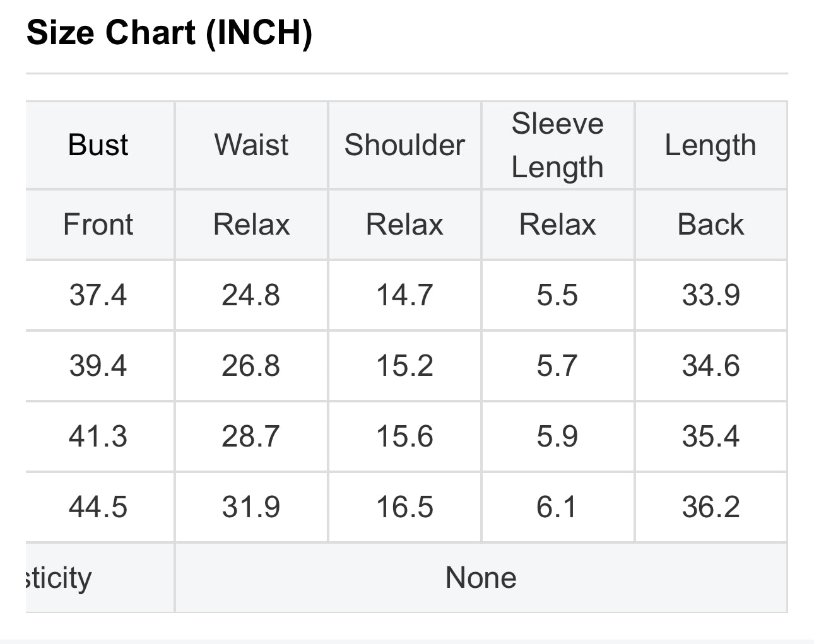The height and width of the screenshot is (644, 814).
Task: Select the sleeve length value 6.1
Action: pos(557,507)
